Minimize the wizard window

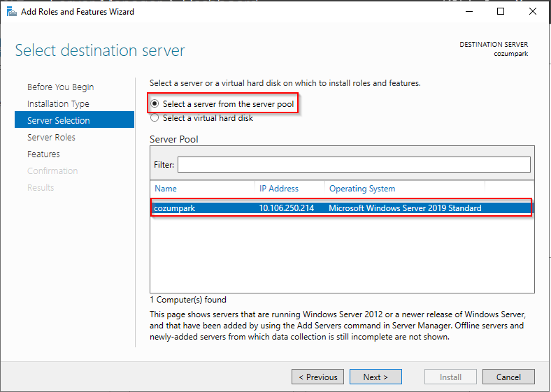pyautogui.click(x=469, y=12)
